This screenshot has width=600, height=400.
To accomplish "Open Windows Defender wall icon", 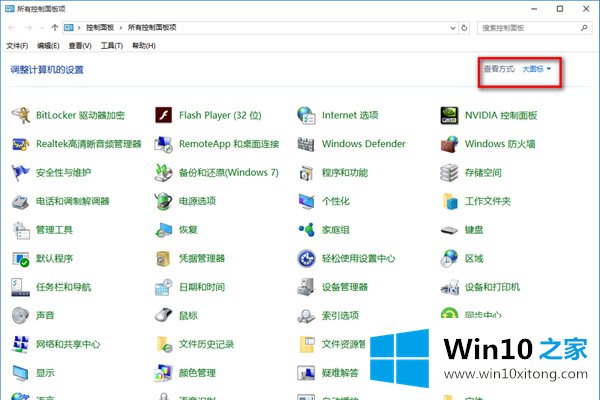I will pyautogui.click(x=306, y=144).
